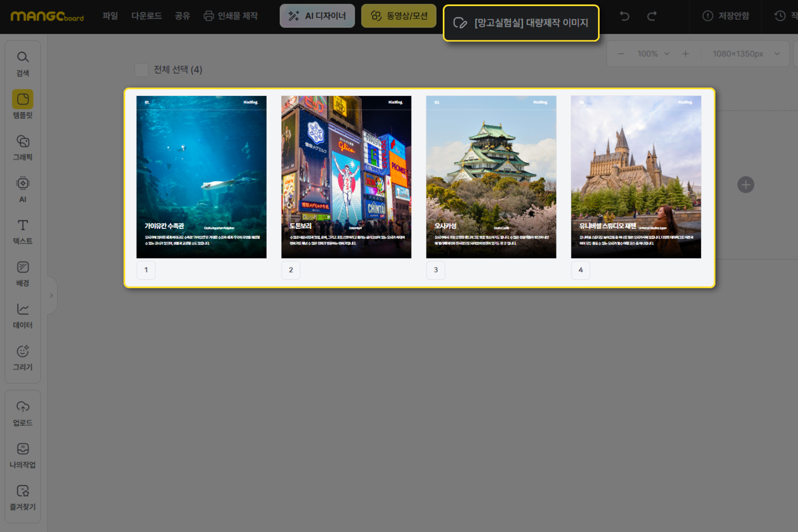Viewport: 798px width, 532px height.
Task: Open the 검색 search panel
Action: [x=23, y=64]
